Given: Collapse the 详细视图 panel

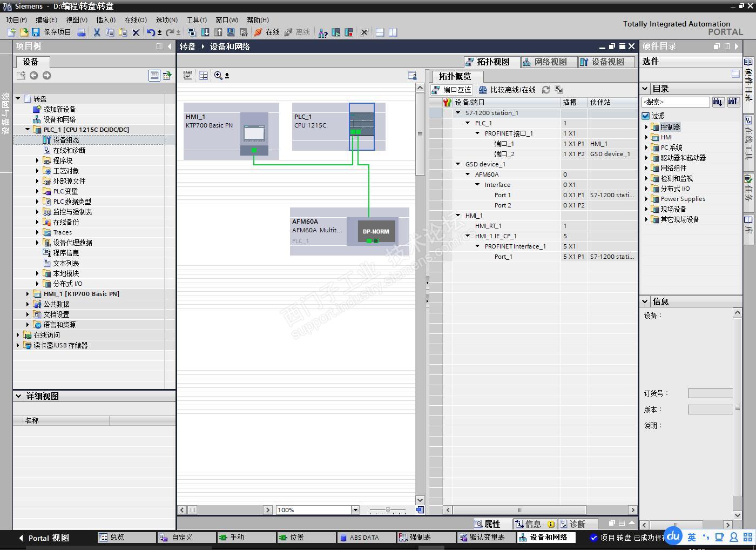Looking at the screenshot, I should pyautogui.click(x=18, y=396).
